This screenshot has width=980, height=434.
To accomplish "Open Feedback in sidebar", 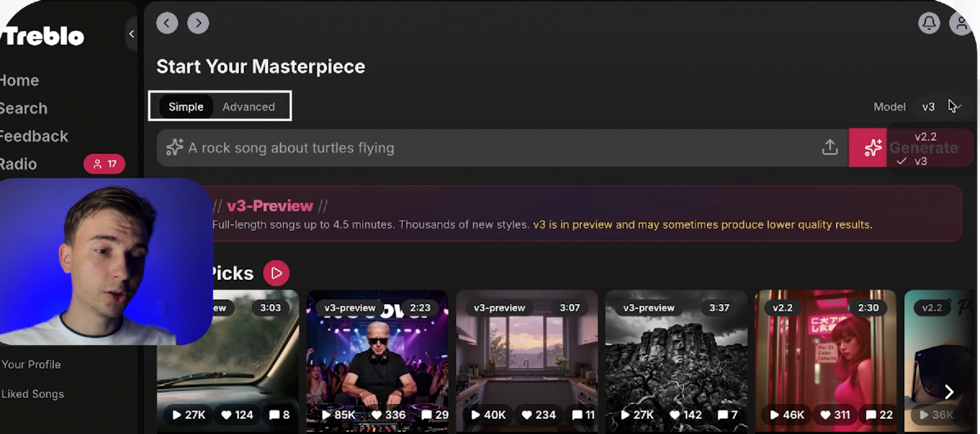I will click(x=34, y=136).
